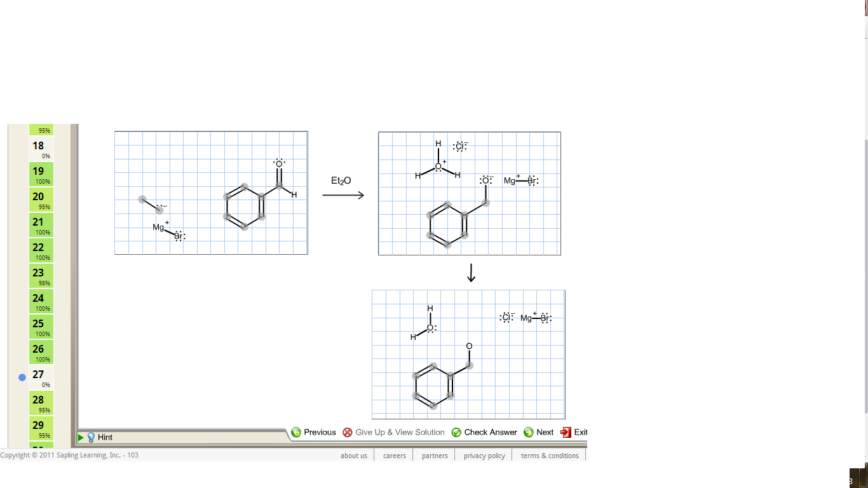Click the green triangle beside the Hint label
The width and height of the screenshot is (868, 488).
click(x=81, y=437)
